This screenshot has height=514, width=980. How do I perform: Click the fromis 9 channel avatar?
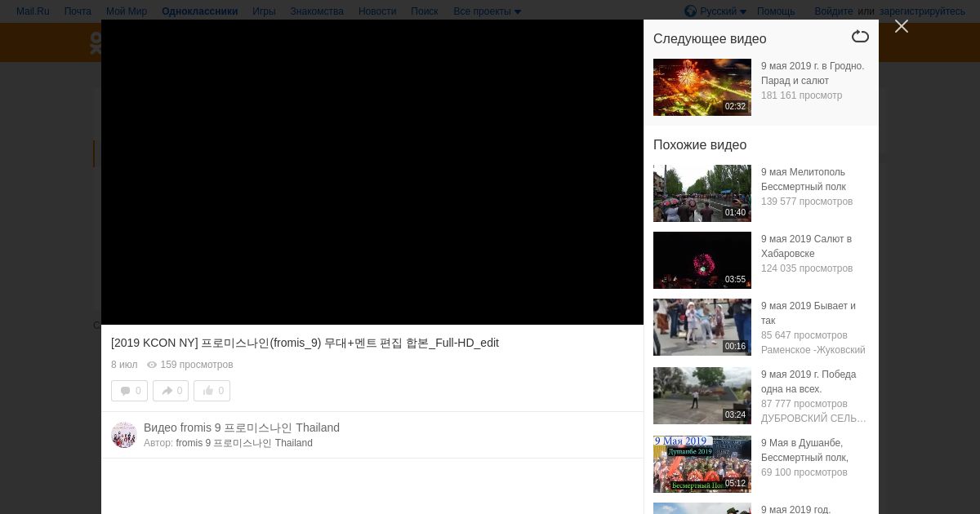(124, 435)
